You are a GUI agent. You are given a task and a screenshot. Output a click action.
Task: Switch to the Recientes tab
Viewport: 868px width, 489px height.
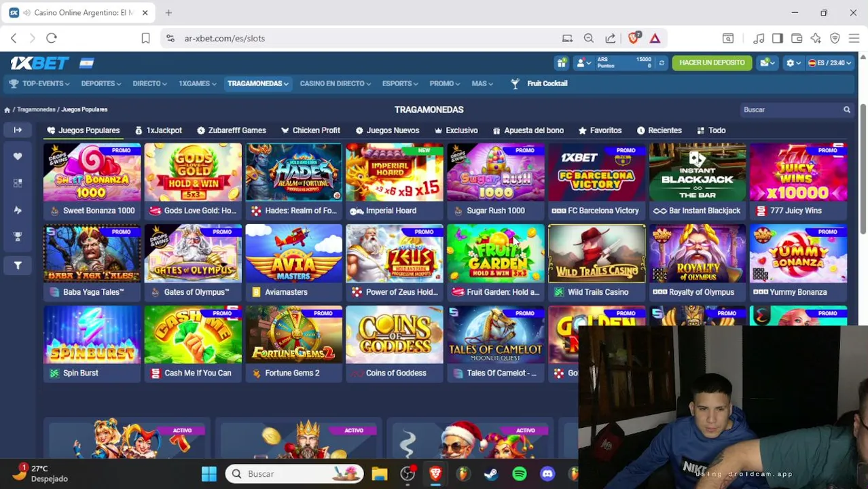coord(659,130)
